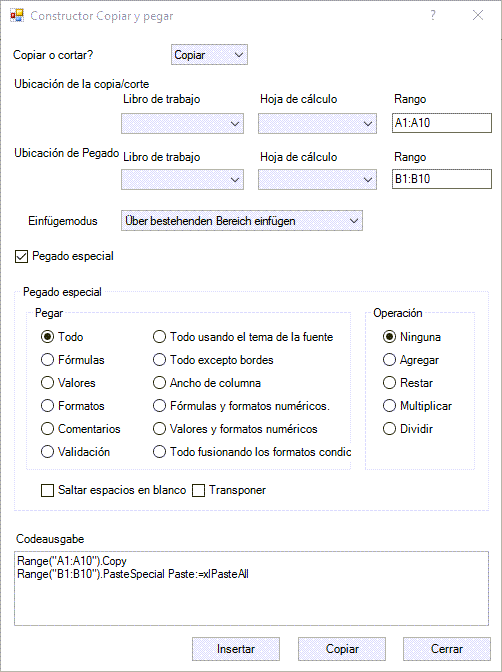Click the Cerrar button
The height and width of the screenshot is (672, 502).
coord(447,649)
